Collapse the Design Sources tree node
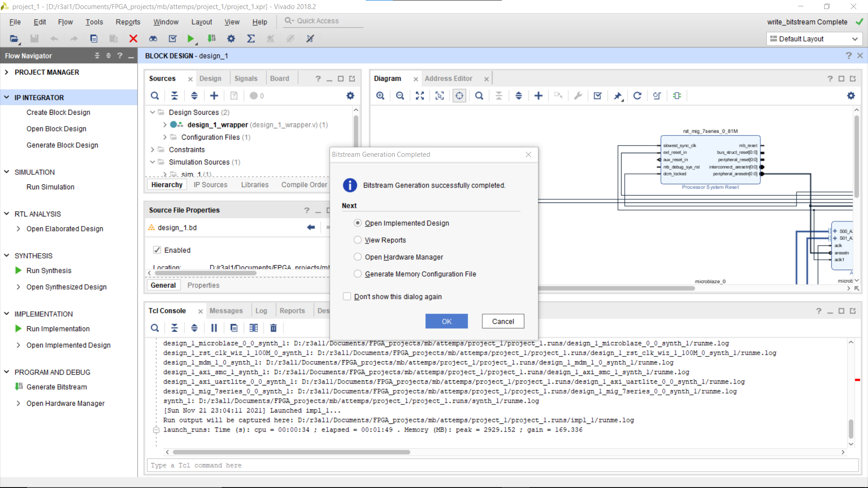 tap(152, 112)
